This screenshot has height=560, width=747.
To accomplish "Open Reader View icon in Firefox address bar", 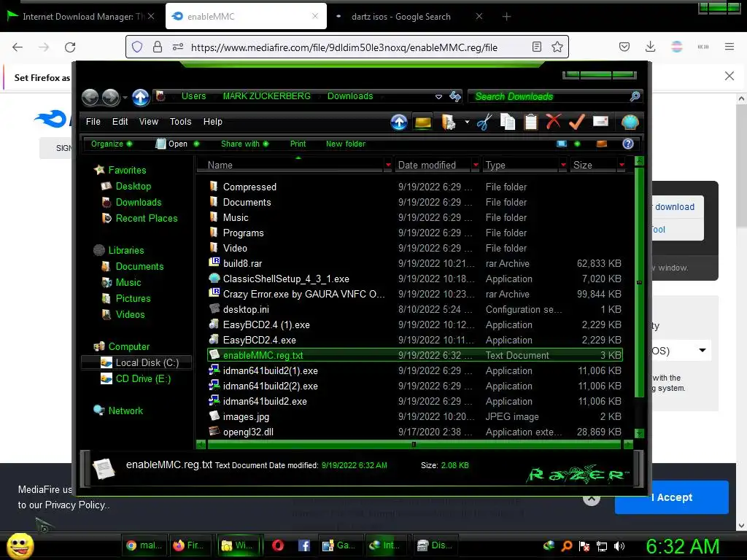I will tap(536, 47).
